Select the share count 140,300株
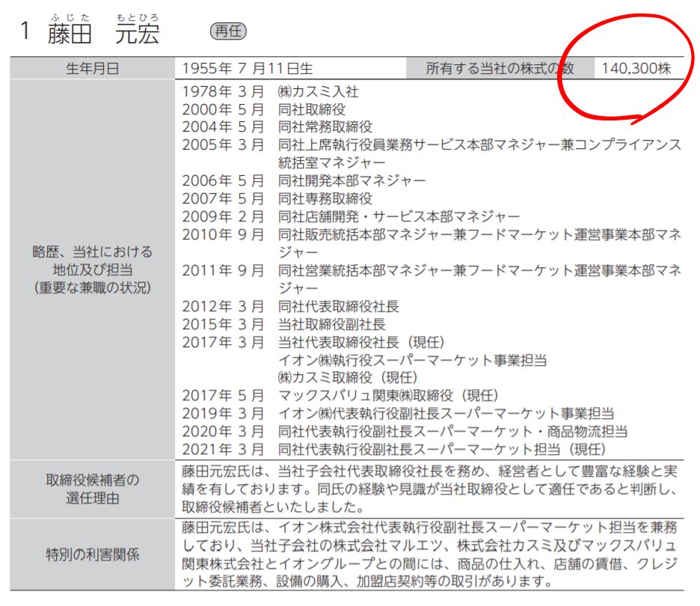This screenshot has width=700, height=606. click(x=636, y=68)
